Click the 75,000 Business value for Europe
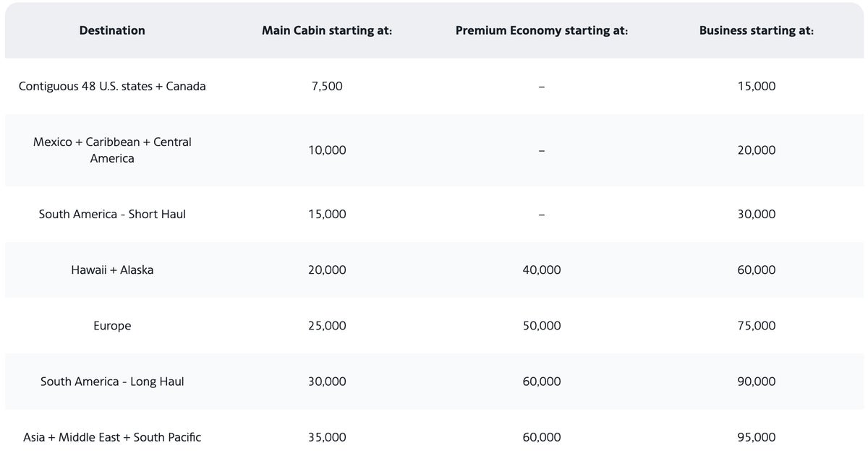The height and width of the screenshot is (461, 868). click(x=756, y=326)
